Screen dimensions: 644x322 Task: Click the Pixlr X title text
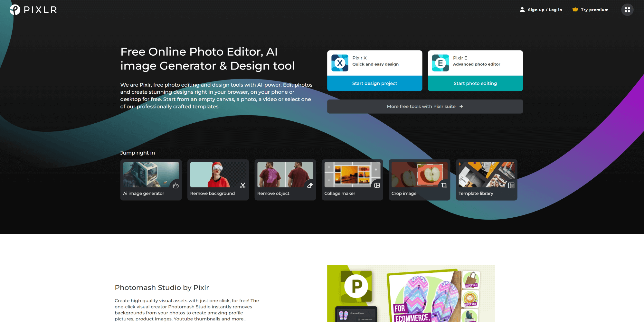point(359,58)
